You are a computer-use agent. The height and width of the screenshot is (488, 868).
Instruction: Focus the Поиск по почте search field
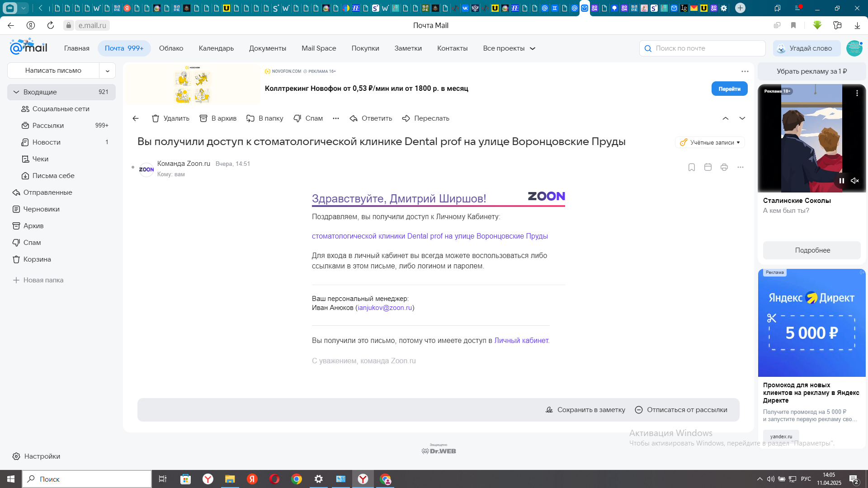click(x=702, y=48)
